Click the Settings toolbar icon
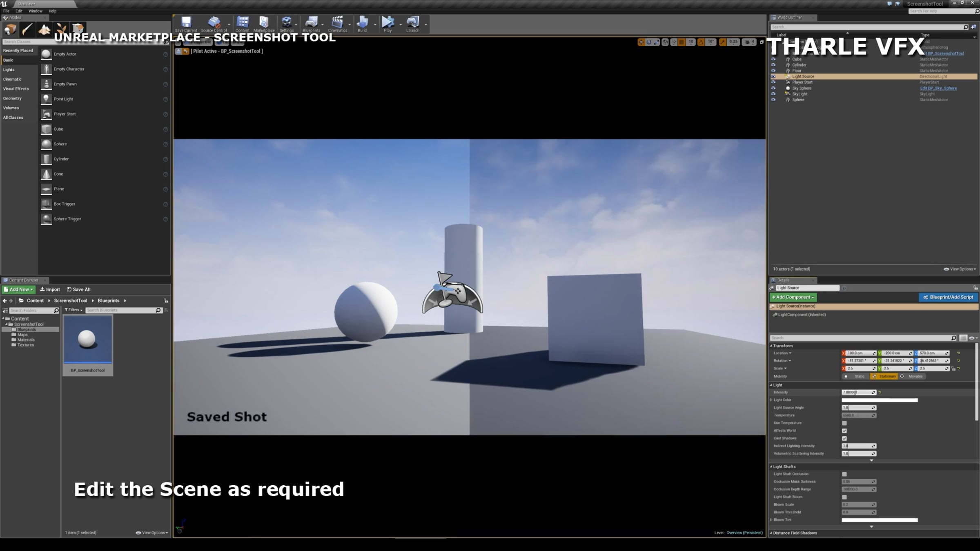The image size is (980, 551). [286, 24]
